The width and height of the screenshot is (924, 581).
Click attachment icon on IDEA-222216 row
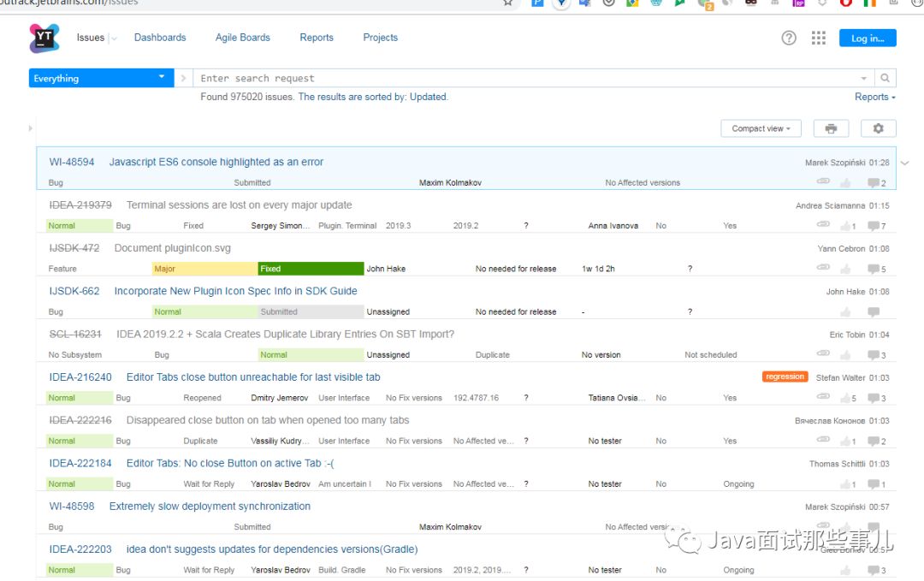[823, 440]
